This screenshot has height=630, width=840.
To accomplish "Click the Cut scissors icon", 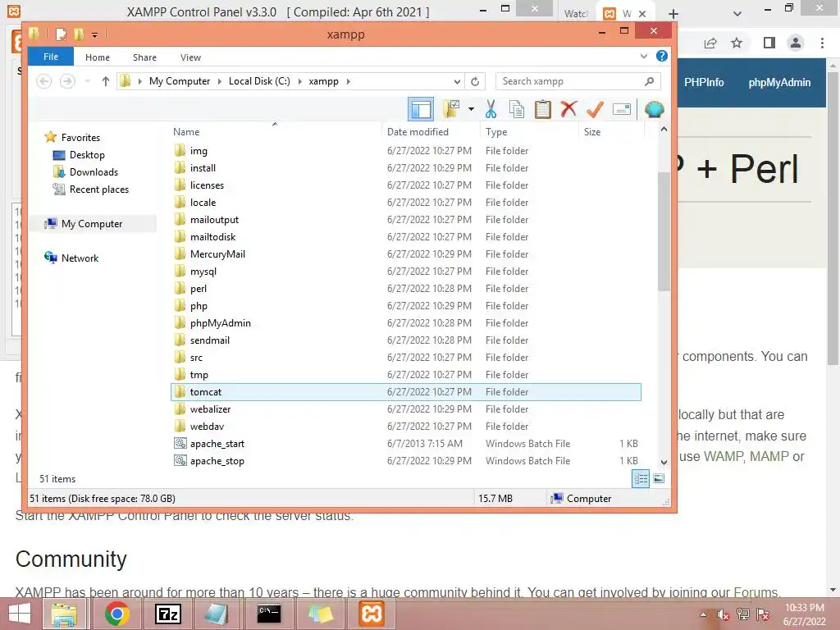I will [x=491, y=109].
